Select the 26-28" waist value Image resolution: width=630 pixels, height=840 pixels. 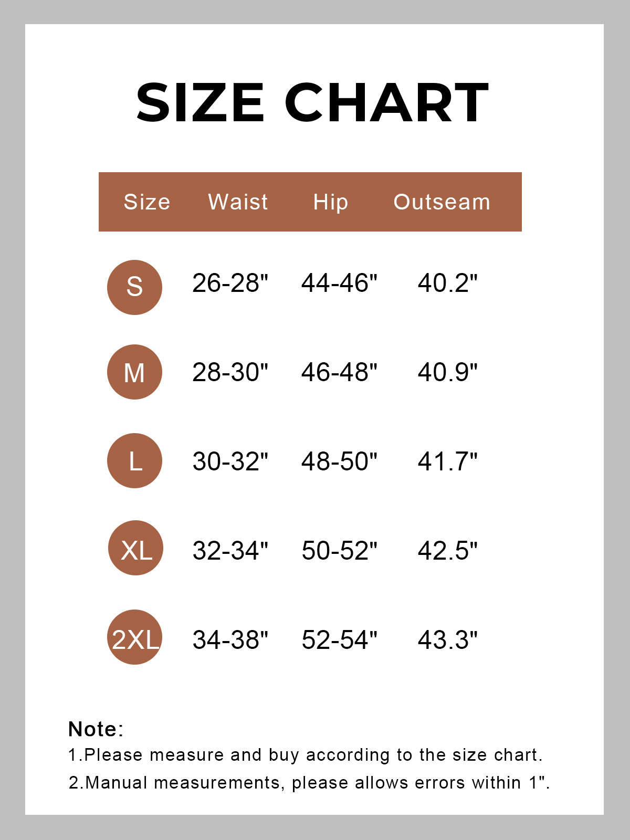pyautogui.click(x=230, y=283)
